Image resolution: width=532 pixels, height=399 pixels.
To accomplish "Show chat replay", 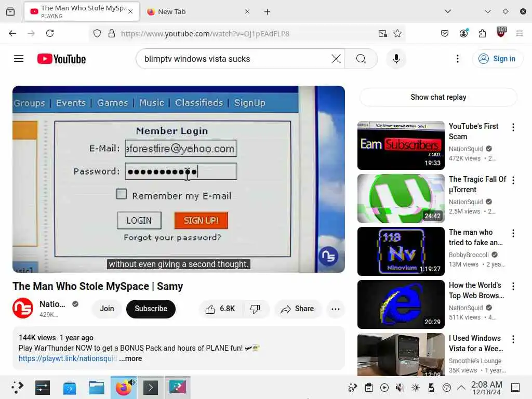I will (x=438, y=97).
